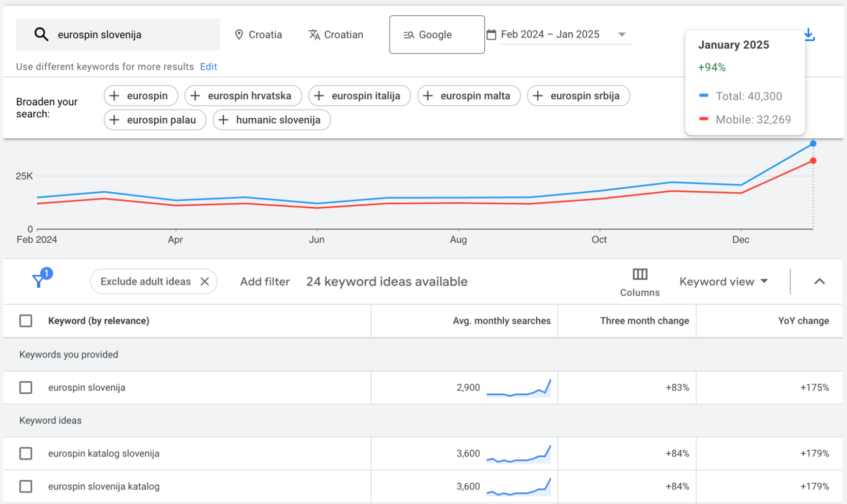Sort by YoY change header
This screenshot has height=504, width=847.
[803, 321]
